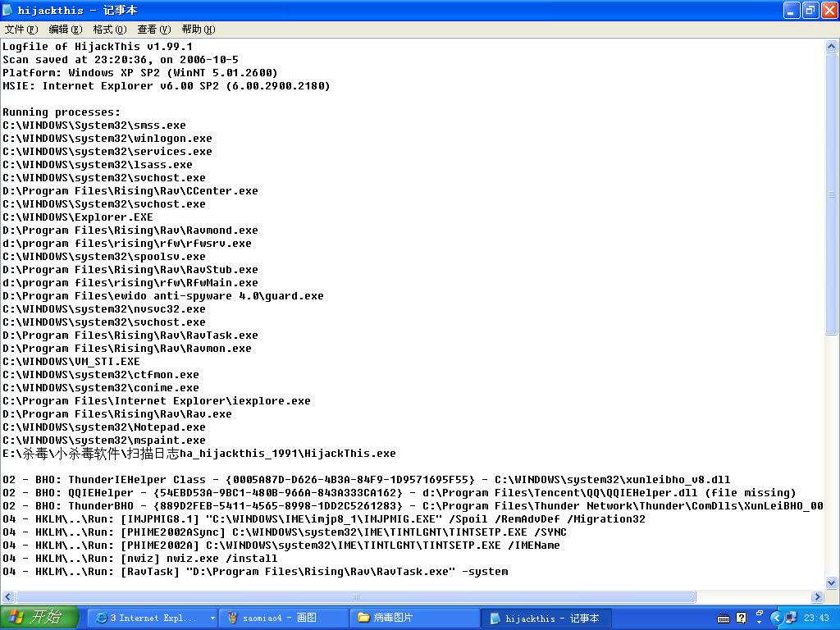The height and width of the screenshot is (630, 840).
Task: Open the 格式(O) menu
Action: point(109,30)
